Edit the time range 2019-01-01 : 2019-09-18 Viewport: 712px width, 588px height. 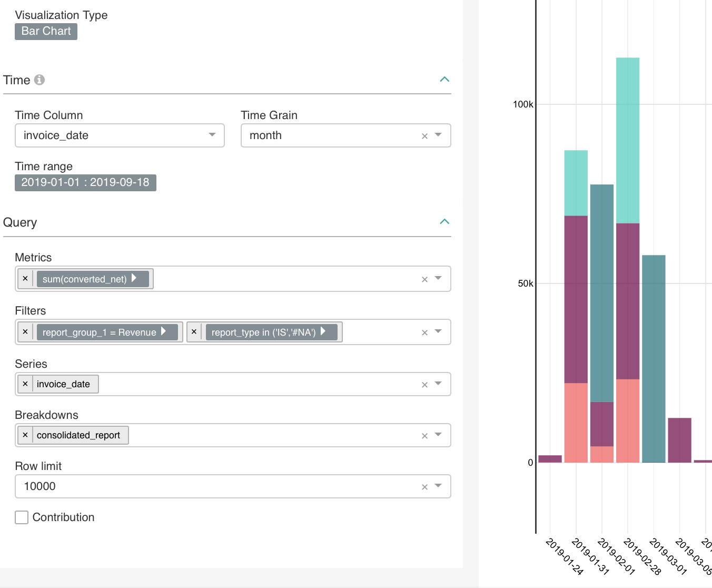point(85,182)
